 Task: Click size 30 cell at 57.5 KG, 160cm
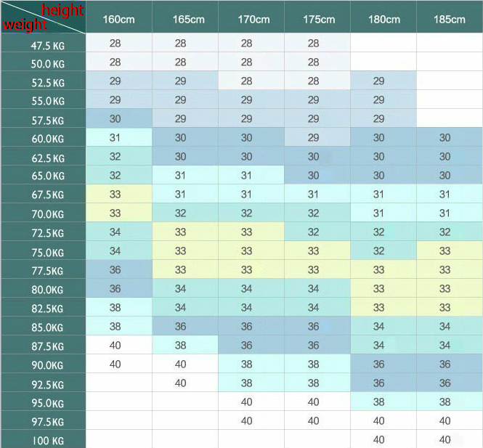[115, 119]
